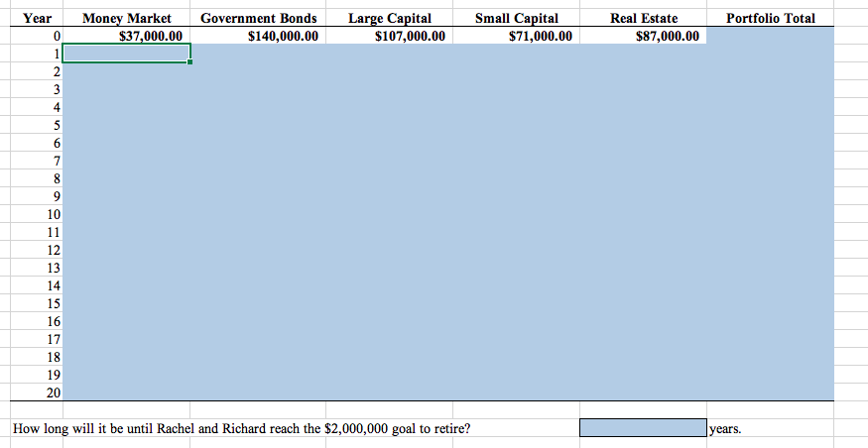Select the Year 13 label cell
Screen dimensions: 868x448
pos(37,268)
